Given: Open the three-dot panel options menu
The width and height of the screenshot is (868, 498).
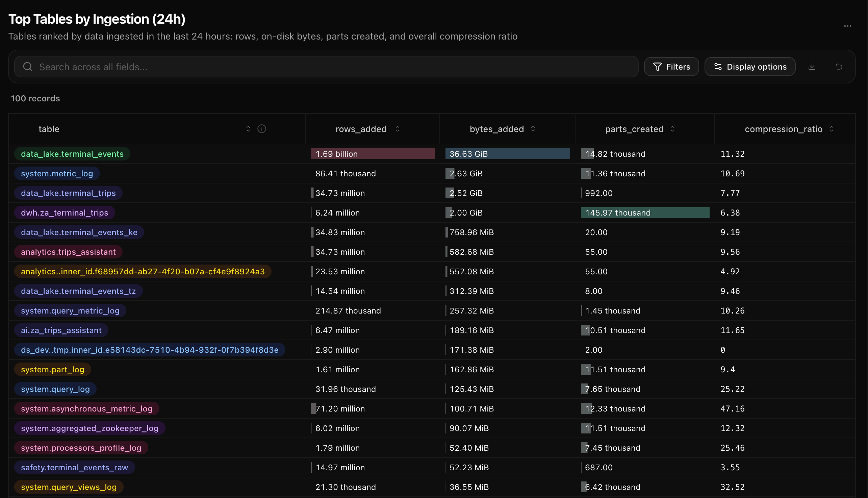Looking at the screenshot, I should (x=847, y=26).
